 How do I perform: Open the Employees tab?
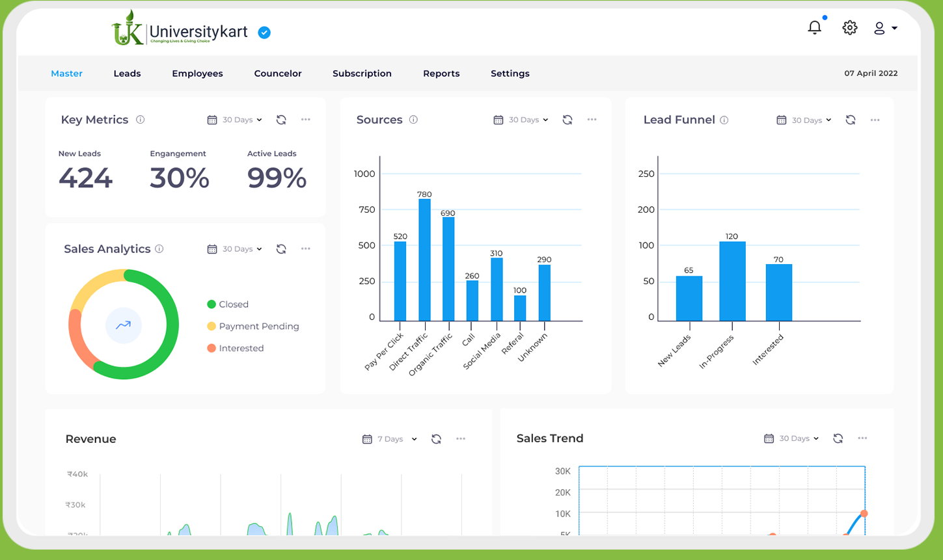click(x=197, y=73)
